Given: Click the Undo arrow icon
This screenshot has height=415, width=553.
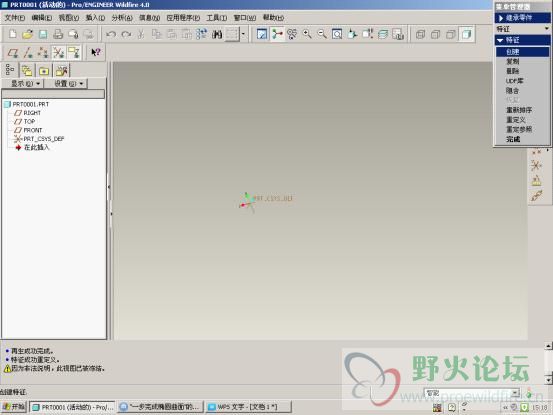Looking at the screenshot, I should [111, 34].
